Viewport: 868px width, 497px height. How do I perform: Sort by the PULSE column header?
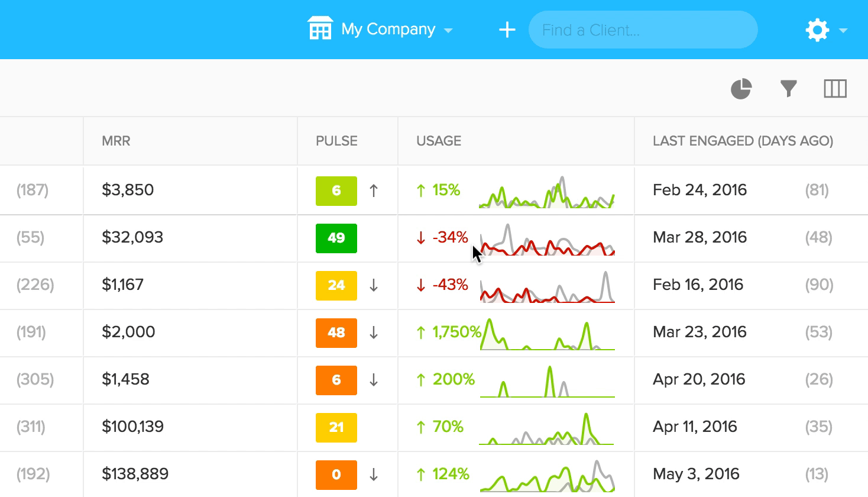tap(336, 141)
